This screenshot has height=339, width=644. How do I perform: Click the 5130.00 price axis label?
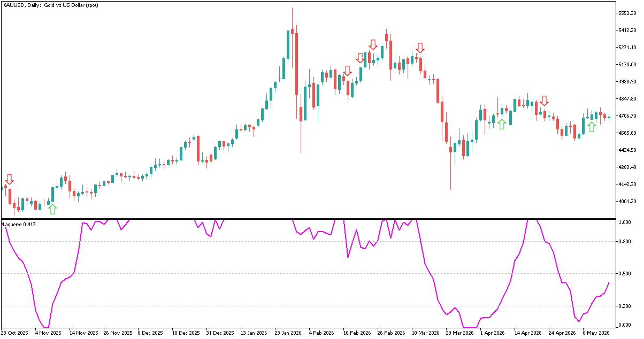(628, 65)
